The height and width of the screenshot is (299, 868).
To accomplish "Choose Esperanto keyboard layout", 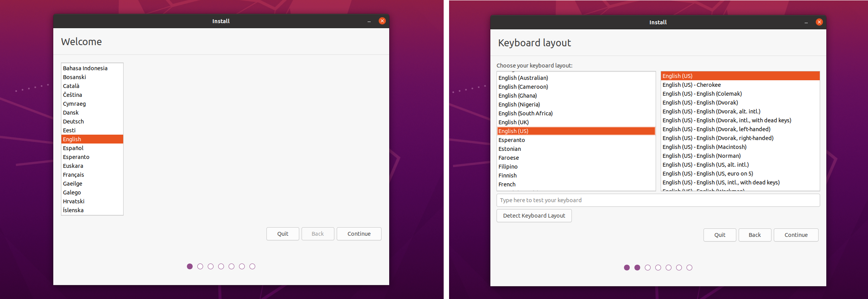I will point(576,140).
